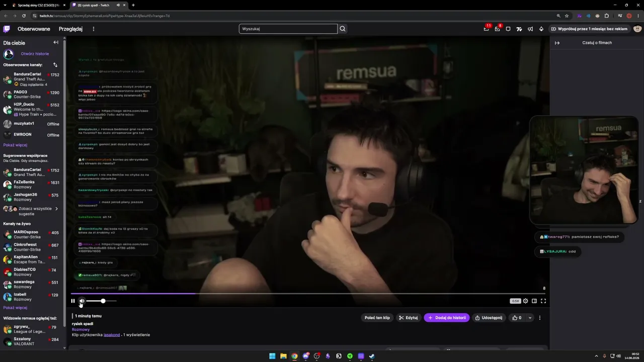
Task: Expand Zobacz wszystkie sugestie
Action: coord(32,211)
